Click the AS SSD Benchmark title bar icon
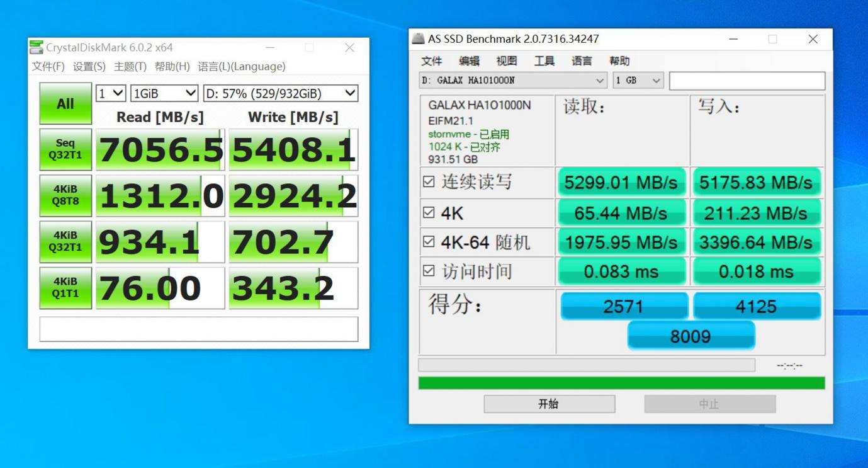This screenshot has height=468, width=868. point(418,39)
